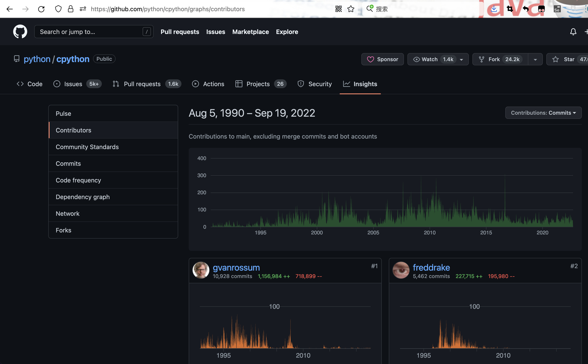Click the Tampermonkey extension icon
588x364 pixels.
541,9
